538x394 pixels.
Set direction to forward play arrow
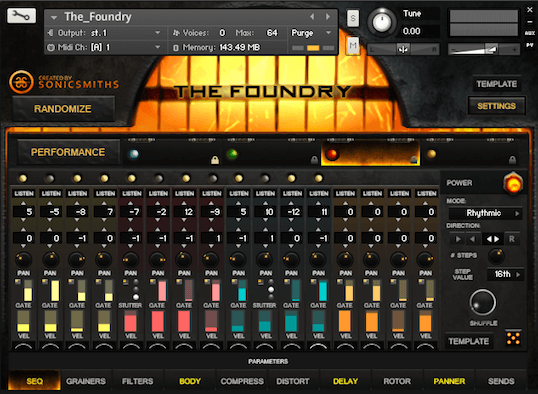[x=458, y=239]
